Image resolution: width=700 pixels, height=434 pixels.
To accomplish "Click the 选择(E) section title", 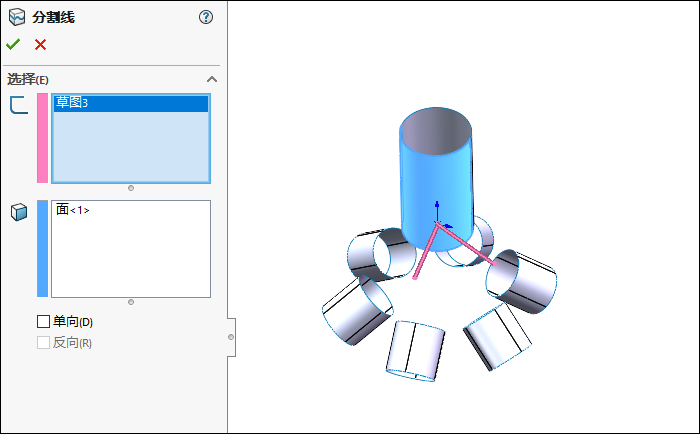I will 28,79.
